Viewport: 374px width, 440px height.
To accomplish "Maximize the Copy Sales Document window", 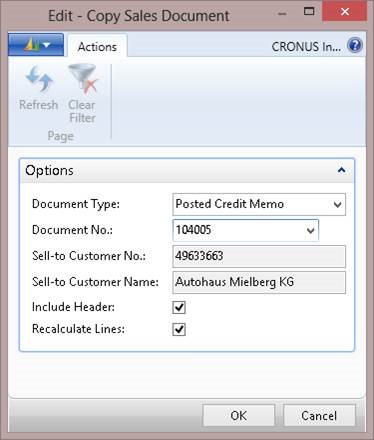I will click(x=309, y=12).
